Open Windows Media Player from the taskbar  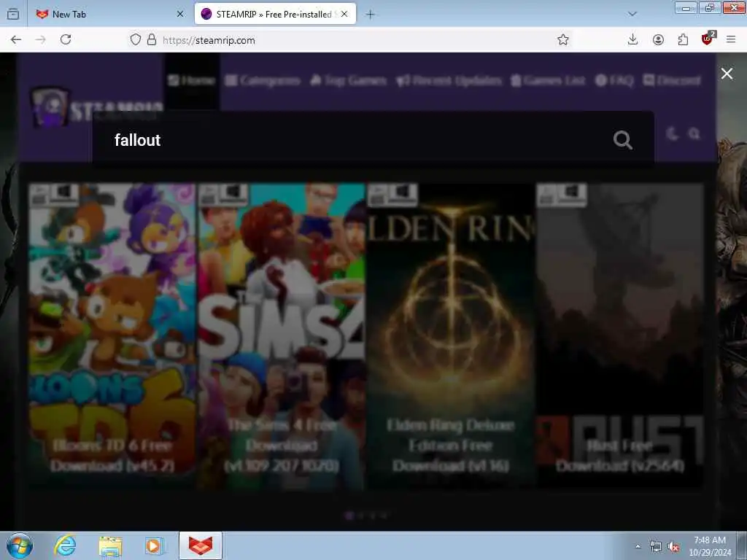point(155,545)
